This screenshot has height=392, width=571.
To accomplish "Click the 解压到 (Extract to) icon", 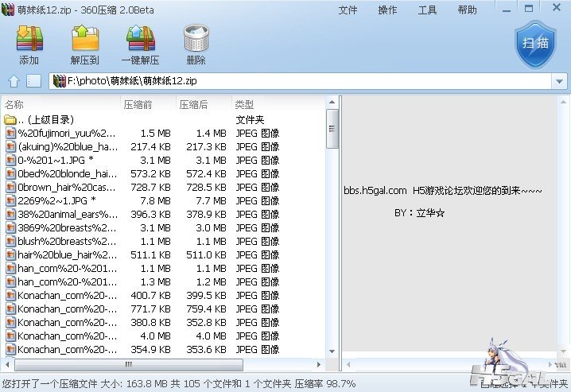I will 84,45.
